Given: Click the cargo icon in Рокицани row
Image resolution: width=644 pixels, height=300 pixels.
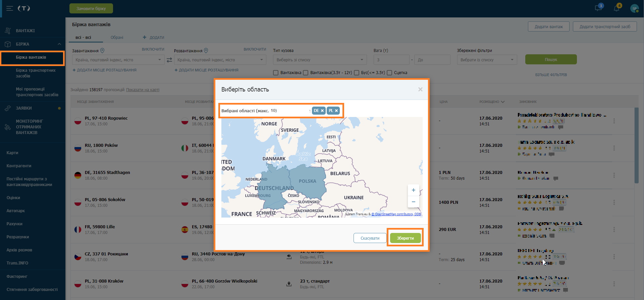Looking at the screenshot, I should point(289,257).
